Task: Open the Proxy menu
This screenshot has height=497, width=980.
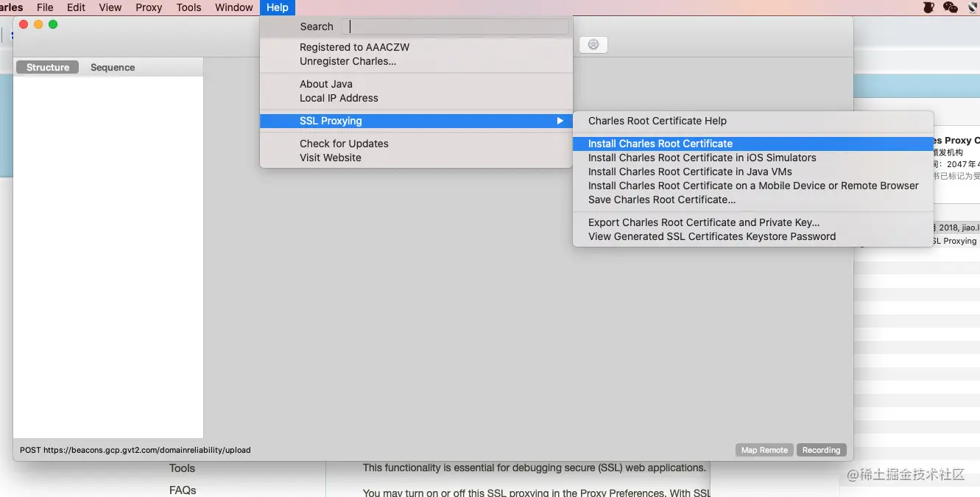Action: (149, 7)
